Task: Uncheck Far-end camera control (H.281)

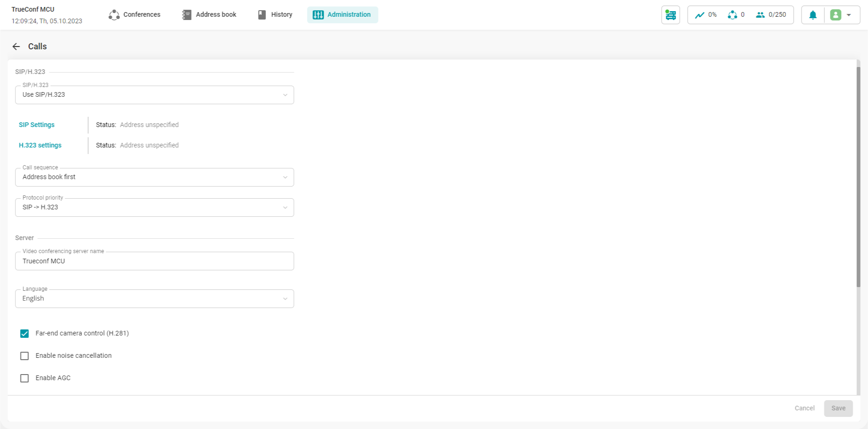Action: [25, 334]
